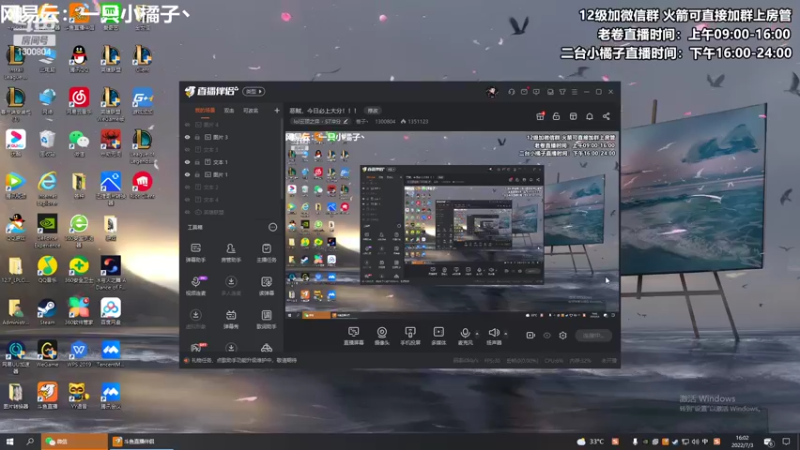The width and height of the screenshot is (800, 450).
Task: Click the taskbar search icon
Action: (x=30, y=441)
